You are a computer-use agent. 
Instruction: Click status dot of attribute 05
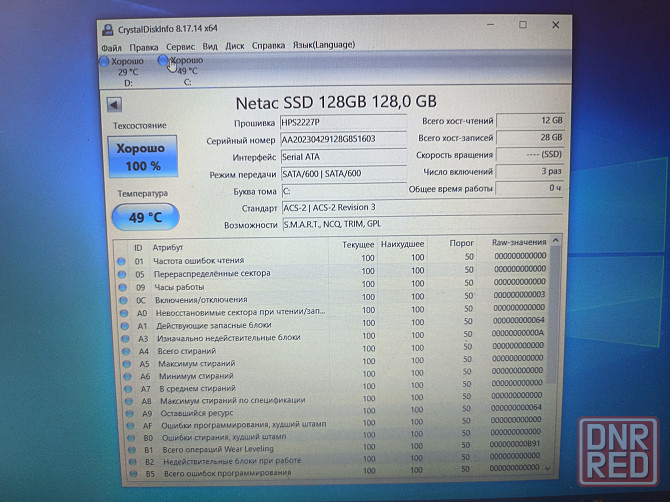pyautogui.click(x=122, y=274)
